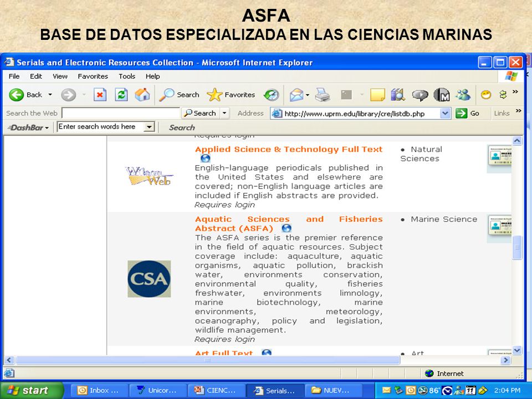This screenshot has height=399, width=532.
Task: Open the Address bar URL dropdown
Action: 445,113
